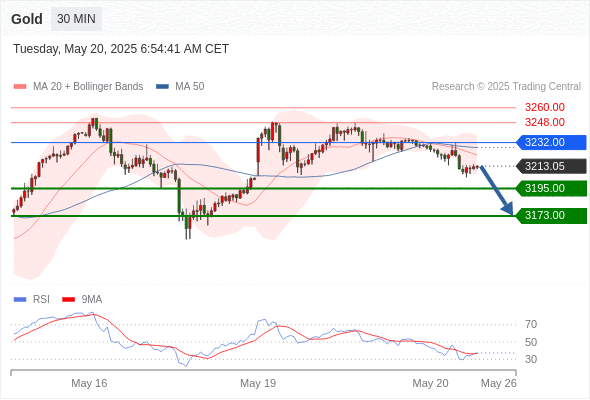
Task: Toggle the MA 20 + Bollinger Bands legend
Action: tap(78, 87)
